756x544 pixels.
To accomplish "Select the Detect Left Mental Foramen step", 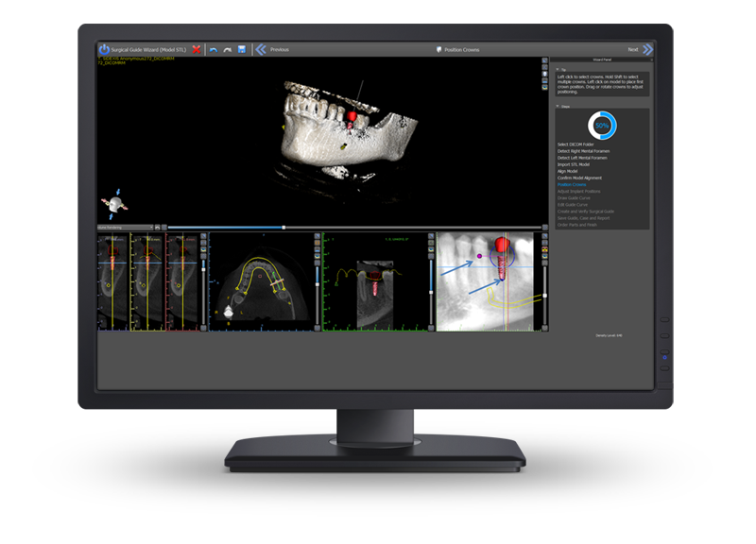I will tap(582, 158).
